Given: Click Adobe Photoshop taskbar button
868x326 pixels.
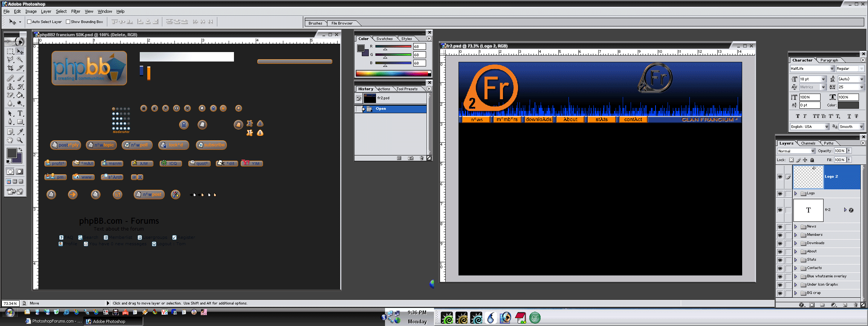Looking at the screenshot, I should tap(109, 321).
